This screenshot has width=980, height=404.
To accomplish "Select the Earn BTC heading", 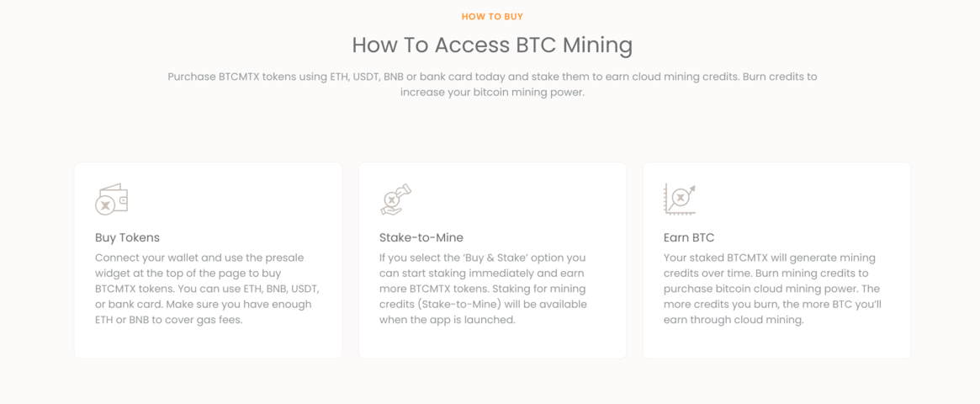I will coord(689,237).
